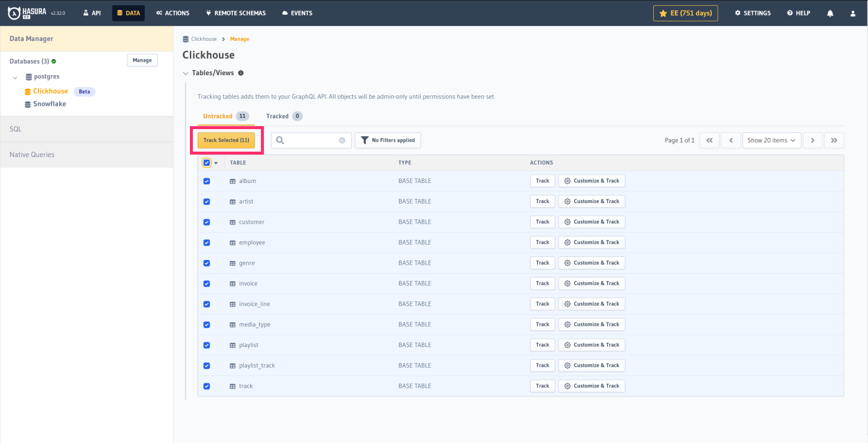This screenshot has width=868, height=443.
Task: Switch to the Untracked tab
Action: [226, 116]
